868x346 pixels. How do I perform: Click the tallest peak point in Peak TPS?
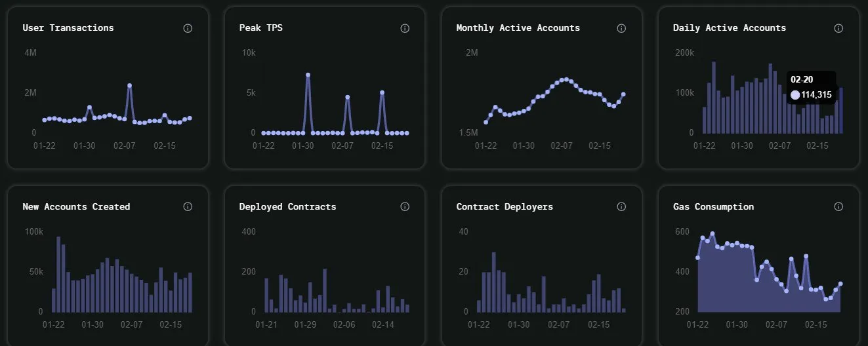point(308,75)
